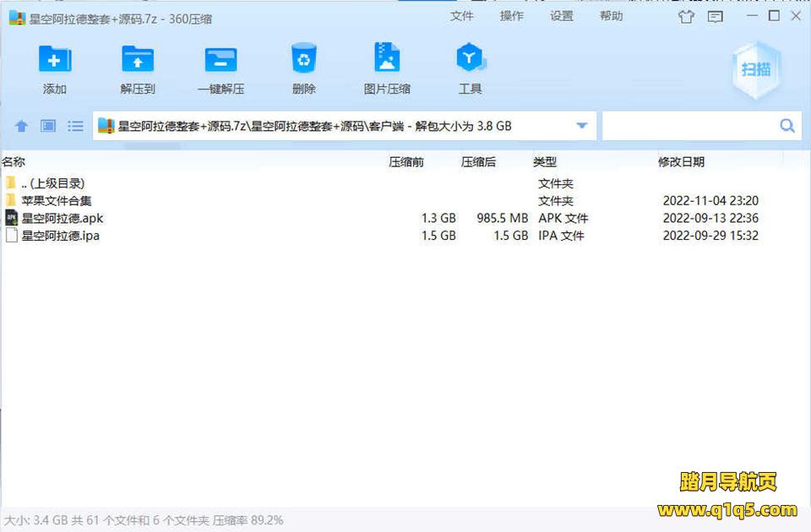The image size is (811, 532).
Task: Open the 图片压缩 image compression tool
Action: pos(387,60)
